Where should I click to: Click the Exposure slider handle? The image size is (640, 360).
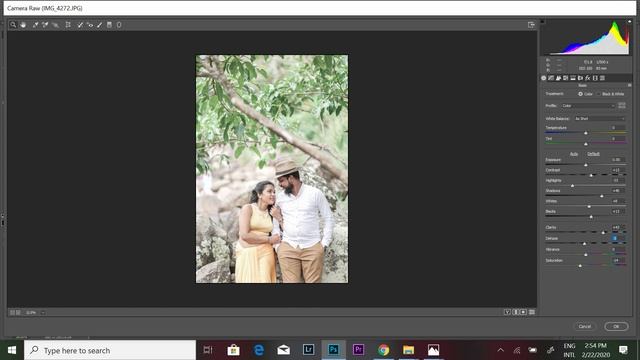point(586,165)
